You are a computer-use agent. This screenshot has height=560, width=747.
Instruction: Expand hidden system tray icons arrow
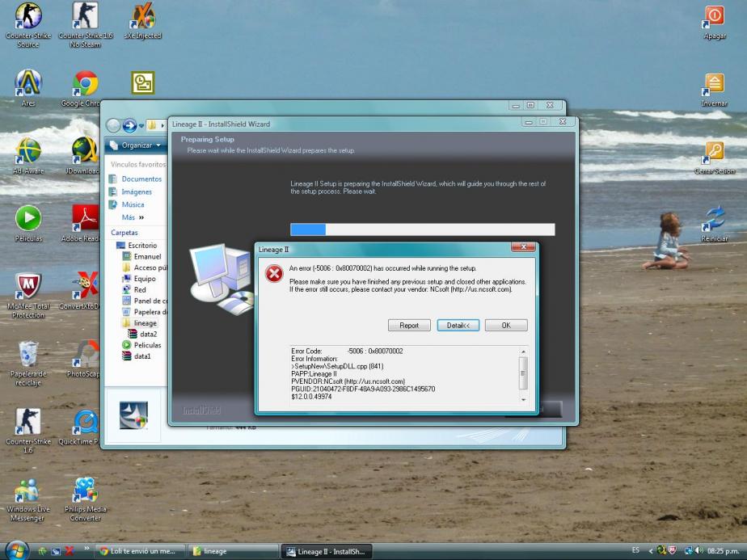650,551
